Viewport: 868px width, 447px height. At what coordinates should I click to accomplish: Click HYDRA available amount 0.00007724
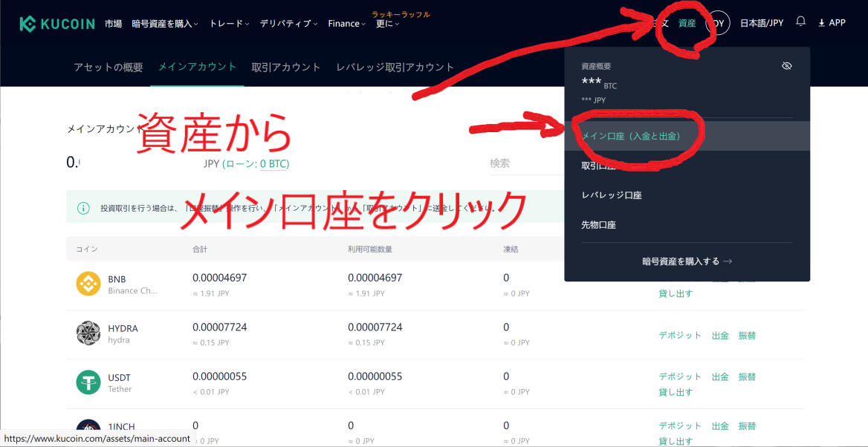pos(375,327)
